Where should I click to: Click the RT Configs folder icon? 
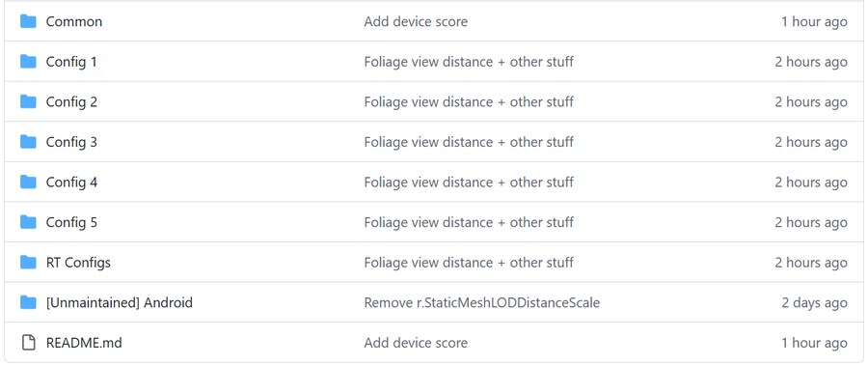pyautogui.click(x=28, y=263)
